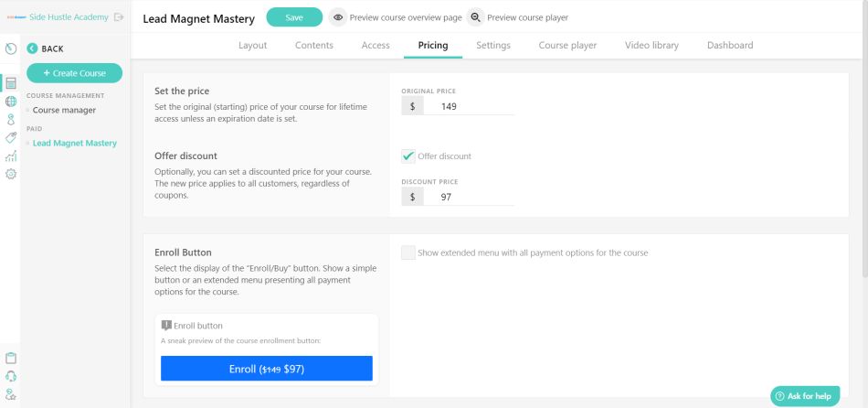Open the bar chart reports sidebar icon

(x=11, y=156)
